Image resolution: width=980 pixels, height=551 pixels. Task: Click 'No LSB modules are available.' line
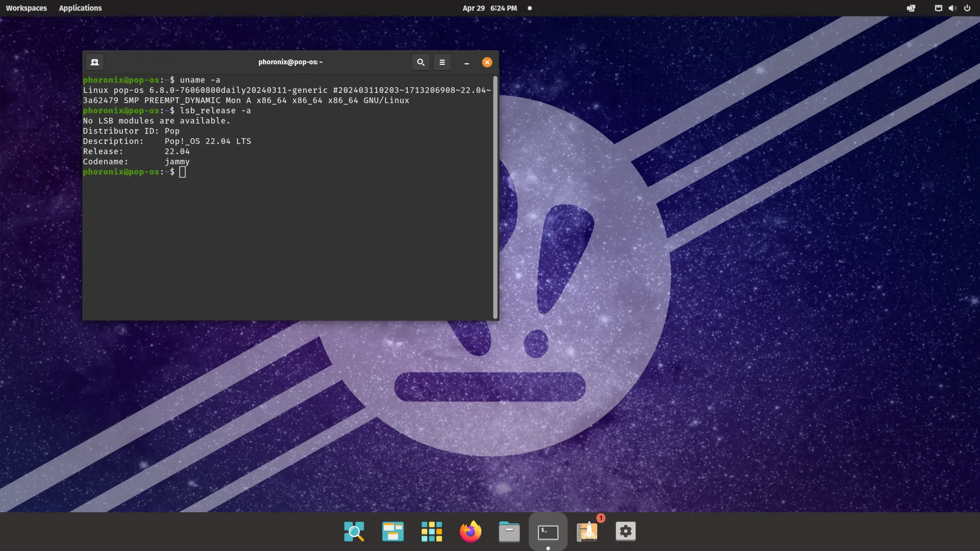157,121
